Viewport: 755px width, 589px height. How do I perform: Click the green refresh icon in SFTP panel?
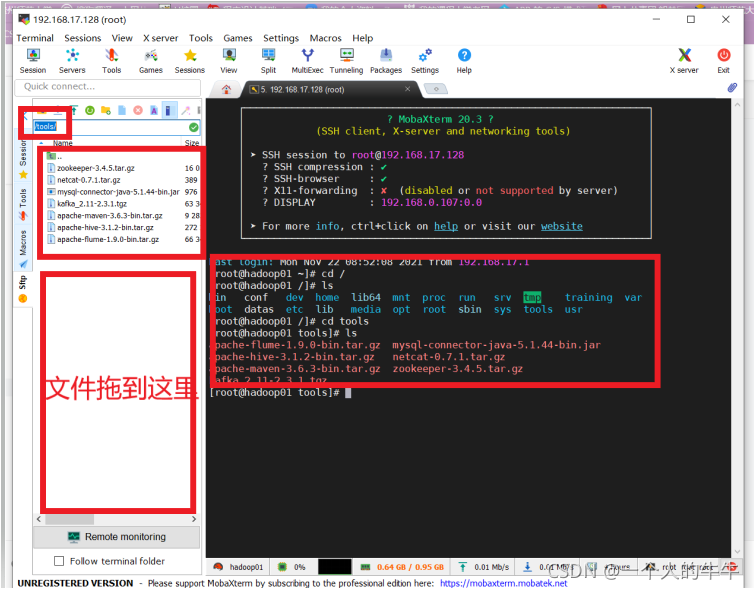pyautogui.click(x=90, y=110)
